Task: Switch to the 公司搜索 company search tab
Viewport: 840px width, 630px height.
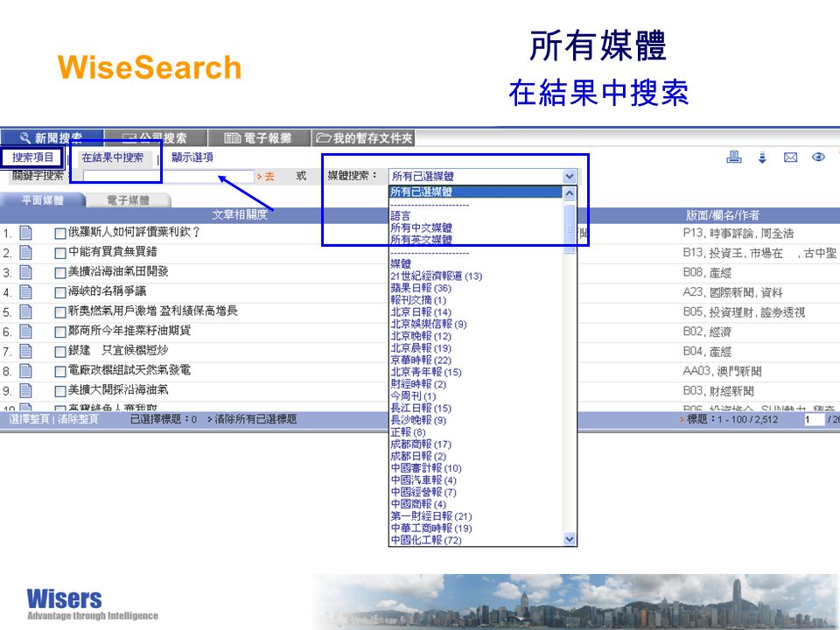Action: coord(156,138)
